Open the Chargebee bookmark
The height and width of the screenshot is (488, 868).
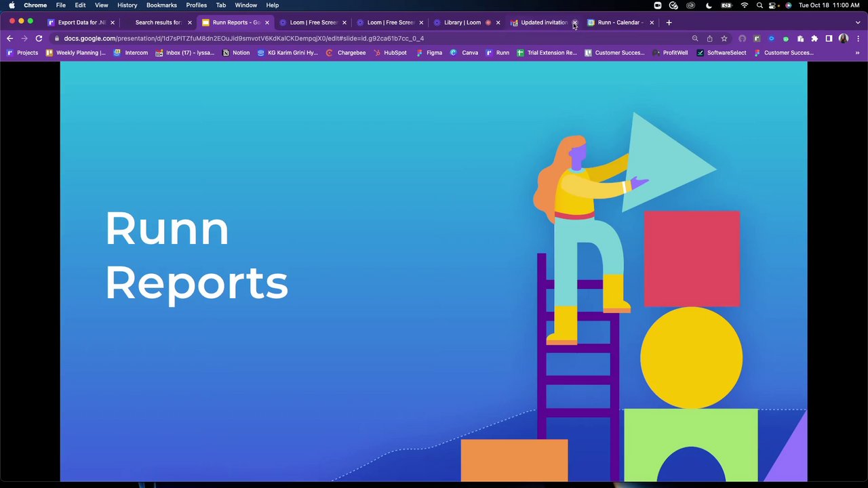click(x=346, y=53)
